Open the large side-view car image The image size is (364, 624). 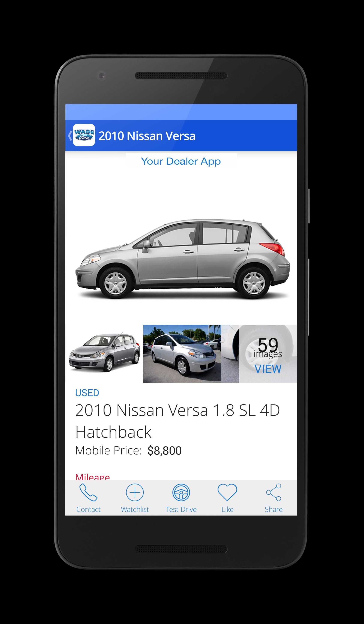[x=182, y=259]
